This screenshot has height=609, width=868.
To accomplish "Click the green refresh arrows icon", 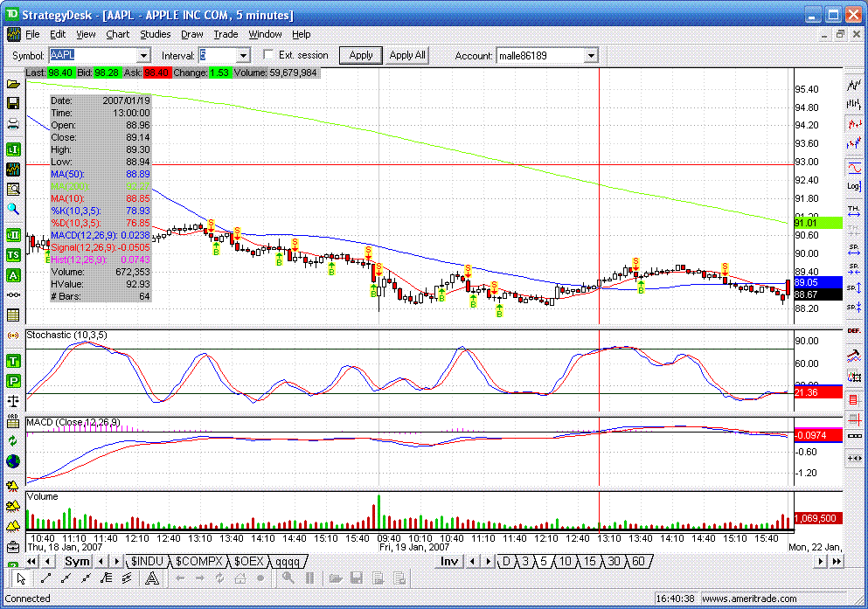I will [13, 441].
